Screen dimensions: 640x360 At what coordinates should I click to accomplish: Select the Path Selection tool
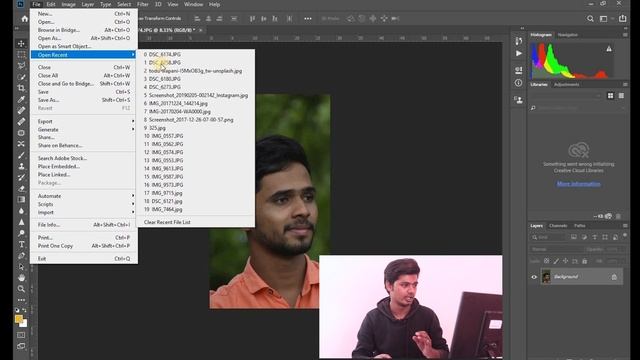21,267
